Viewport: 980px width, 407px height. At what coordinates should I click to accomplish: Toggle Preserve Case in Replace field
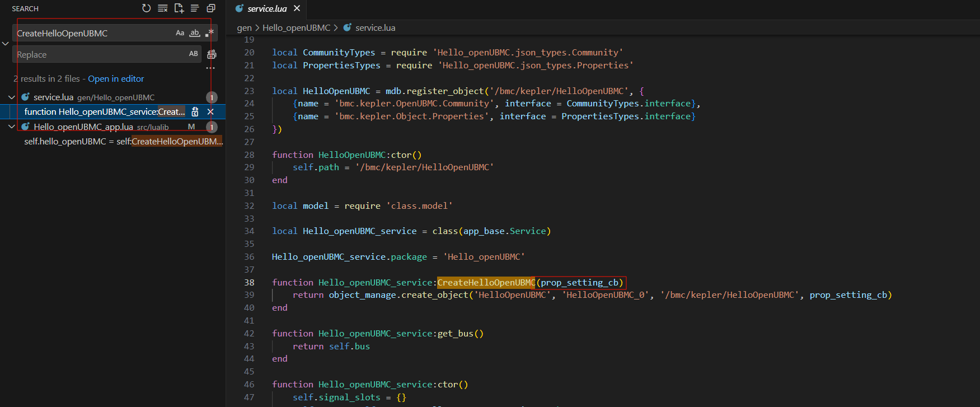tap(193, 54)
